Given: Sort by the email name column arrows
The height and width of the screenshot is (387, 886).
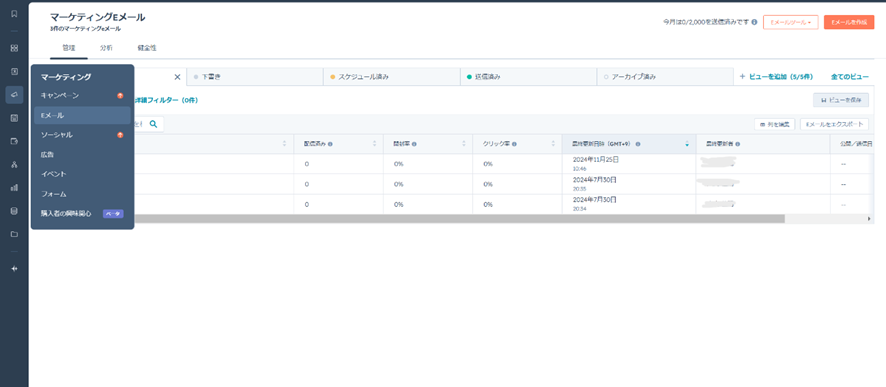Looking at the screenshot, I should 285,144.
